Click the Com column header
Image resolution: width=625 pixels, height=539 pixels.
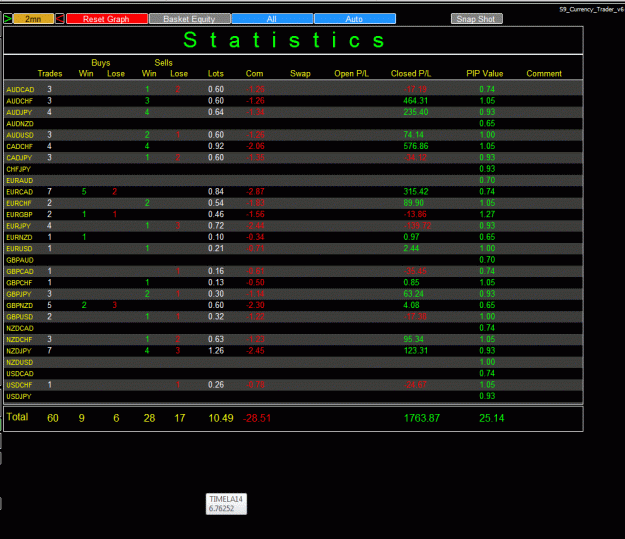coord(254,74)
